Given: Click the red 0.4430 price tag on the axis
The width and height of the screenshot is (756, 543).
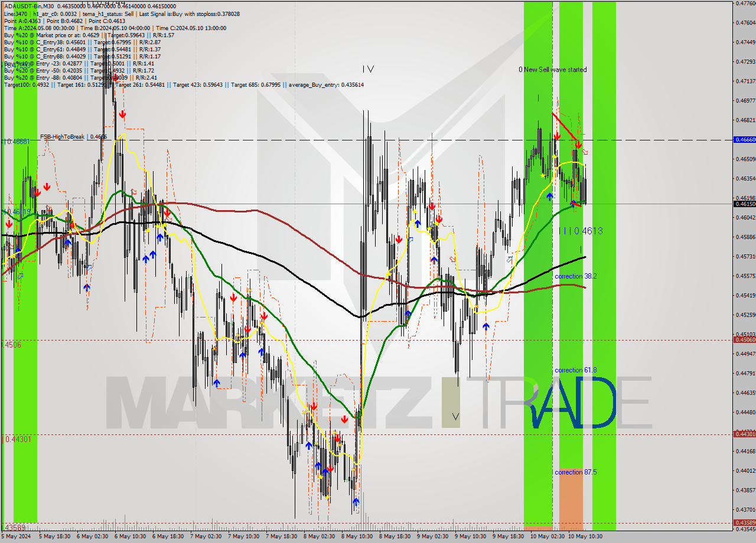Looking at the screenshot, I should (744, 434).
